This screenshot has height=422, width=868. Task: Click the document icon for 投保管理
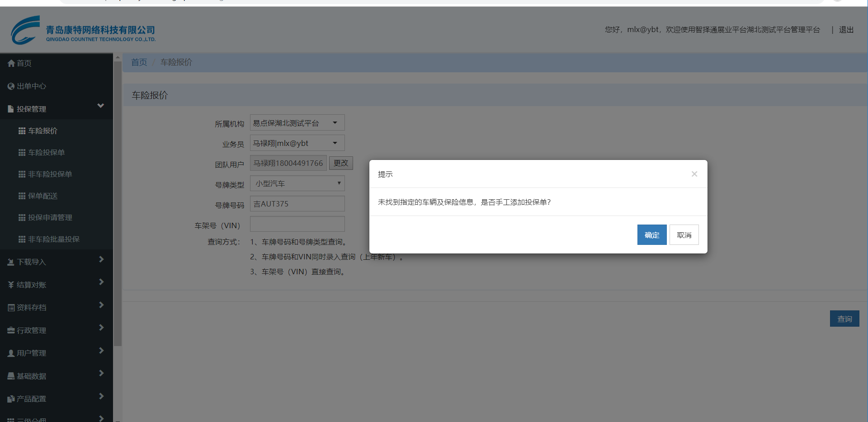(x=11, y=109)
